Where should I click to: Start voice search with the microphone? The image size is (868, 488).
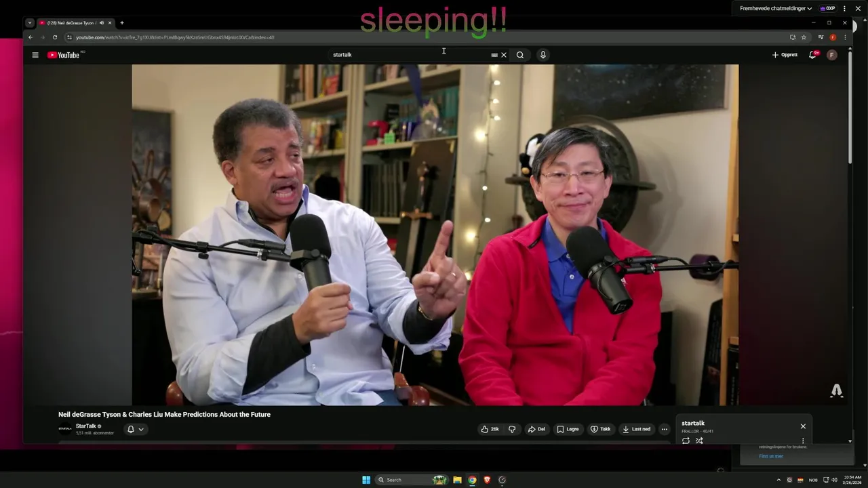point(542,55)
